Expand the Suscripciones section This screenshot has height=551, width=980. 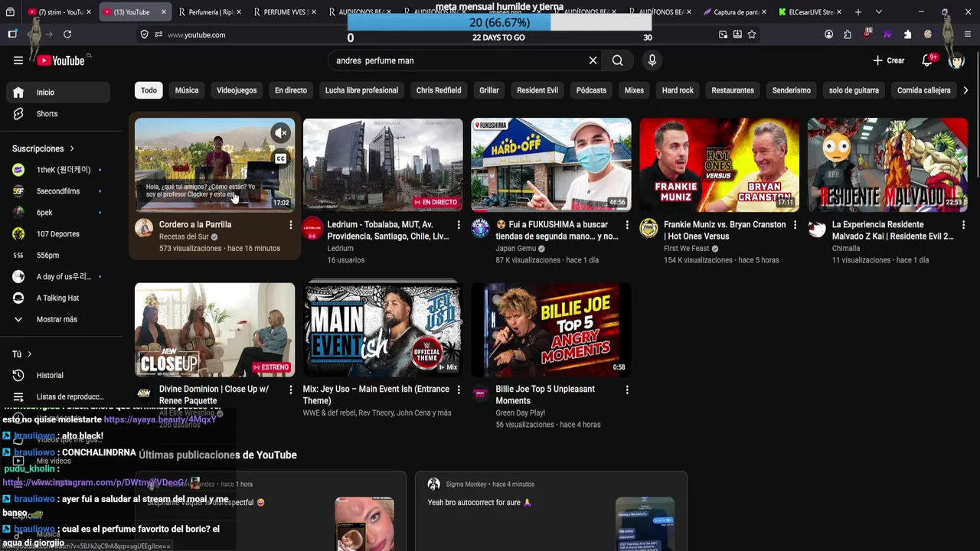coord(44,148)
